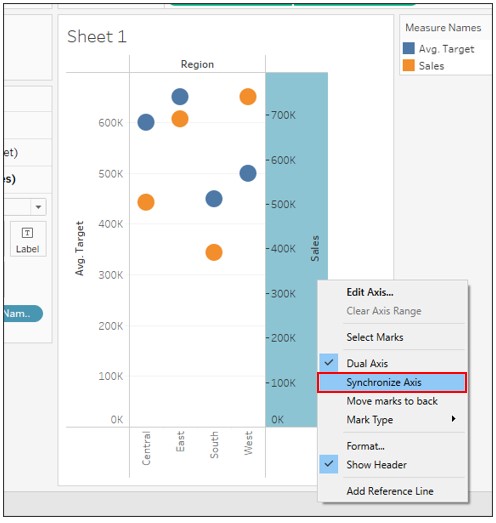Screen dimensions: 496x523
Task: Select Add Reference Line
Action: coord(390,491)
